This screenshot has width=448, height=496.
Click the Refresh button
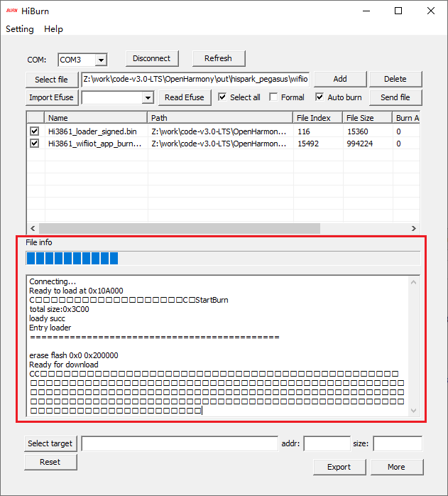219,58
